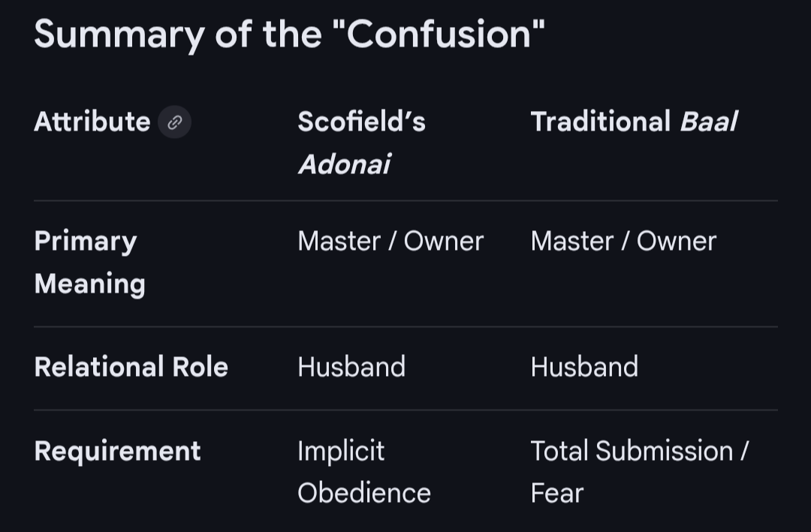811x532 pixels.
Task: Select the Primary Meaning row label
Action: pos(89,262)
